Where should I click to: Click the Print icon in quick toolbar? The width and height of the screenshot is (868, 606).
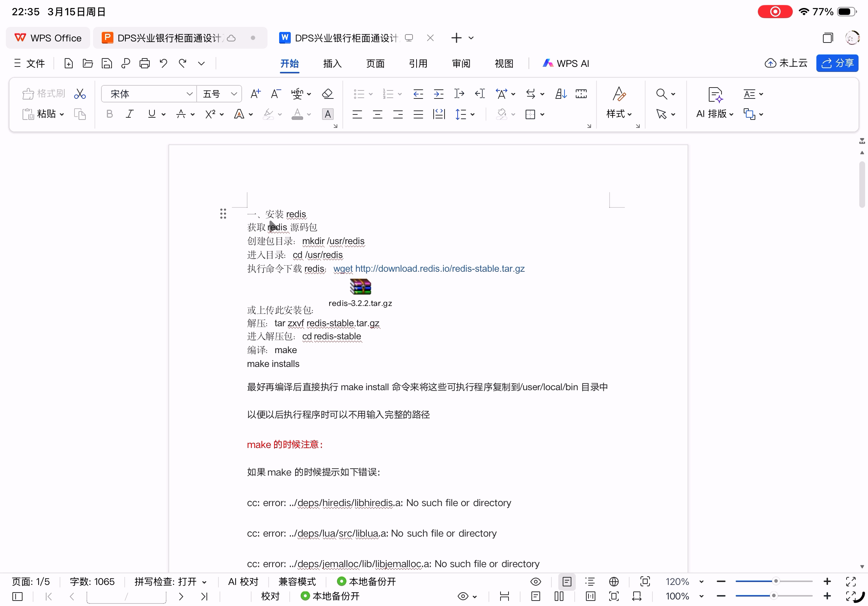point(144,63)
